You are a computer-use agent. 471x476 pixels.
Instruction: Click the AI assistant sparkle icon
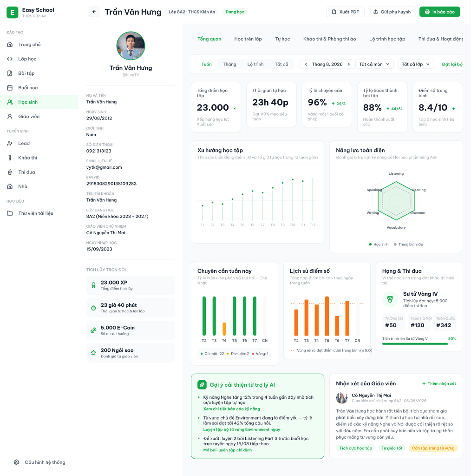point(202,384)
